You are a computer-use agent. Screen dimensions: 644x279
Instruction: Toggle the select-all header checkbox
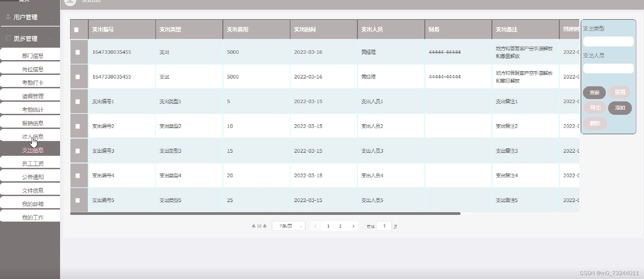pyautogui.click(x=76, y=30)
